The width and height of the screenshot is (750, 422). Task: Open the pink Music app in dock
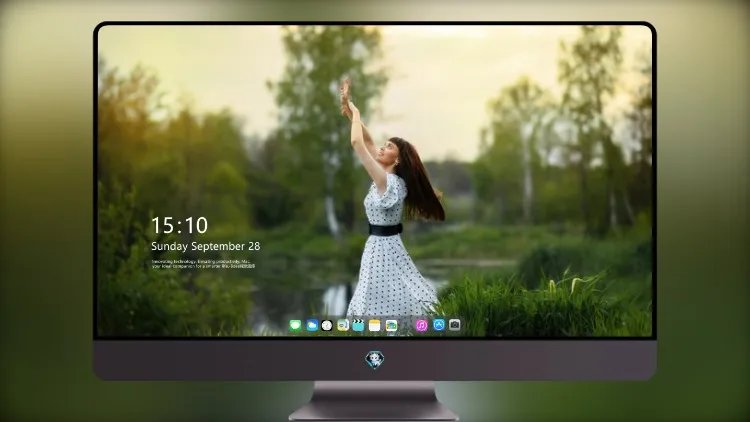click(x=421, y=325)
